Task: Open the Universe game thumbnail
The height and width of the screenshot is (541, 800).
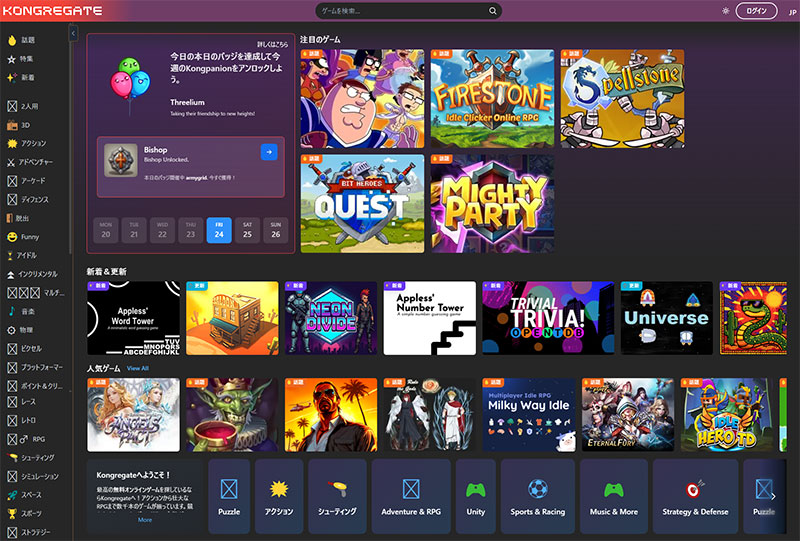Action: coord(667,318)
